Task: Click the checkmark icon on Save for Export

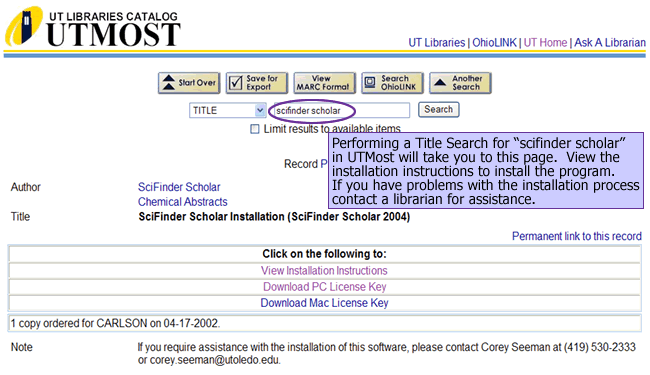Action: point(235,83)
